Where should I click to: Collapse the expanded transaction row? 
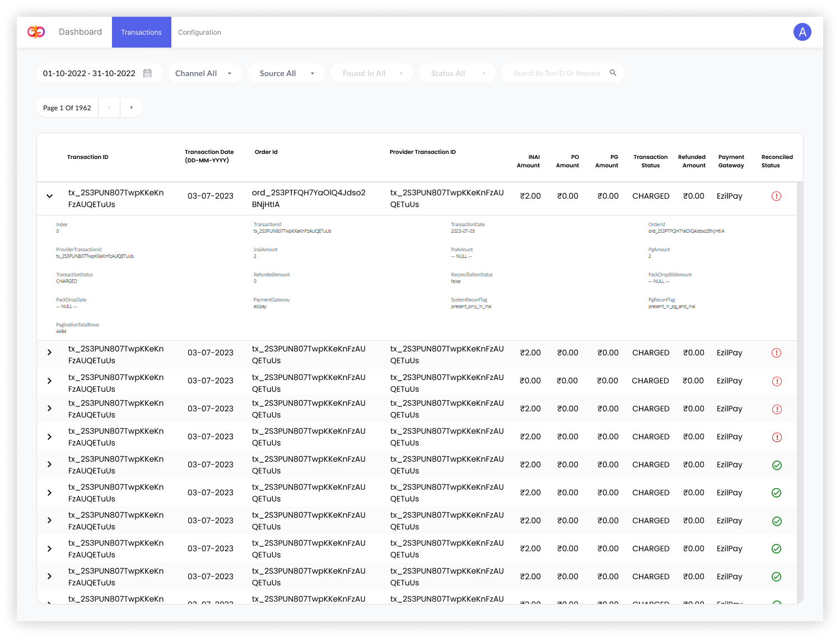point(50,196)
